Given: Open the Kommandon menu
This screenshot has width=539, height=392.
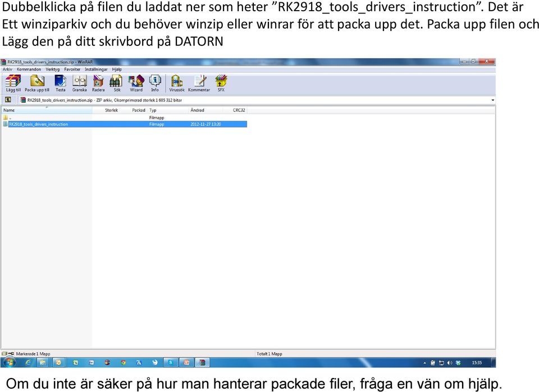Looking at the screenshot, I should point(29,70).
